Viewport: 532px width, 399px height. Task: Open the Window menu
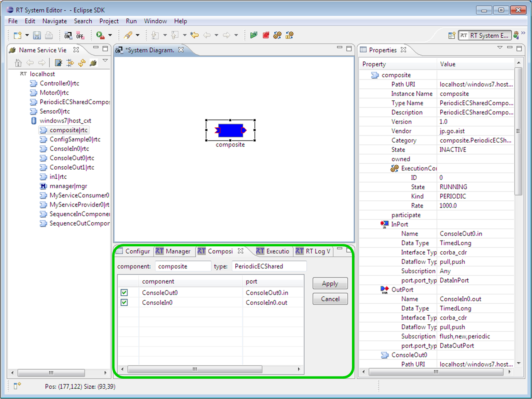point(155,21)
